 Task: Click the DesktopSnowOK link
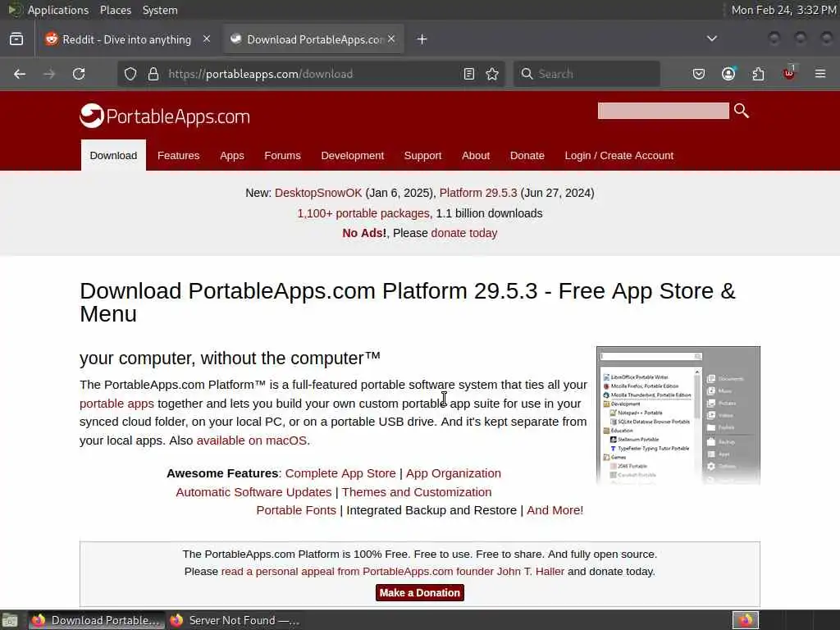tap(318, 193)
